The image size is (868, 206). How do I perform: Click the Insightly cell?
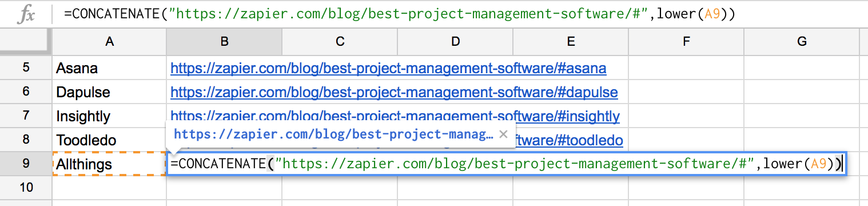tap(109, 116)
